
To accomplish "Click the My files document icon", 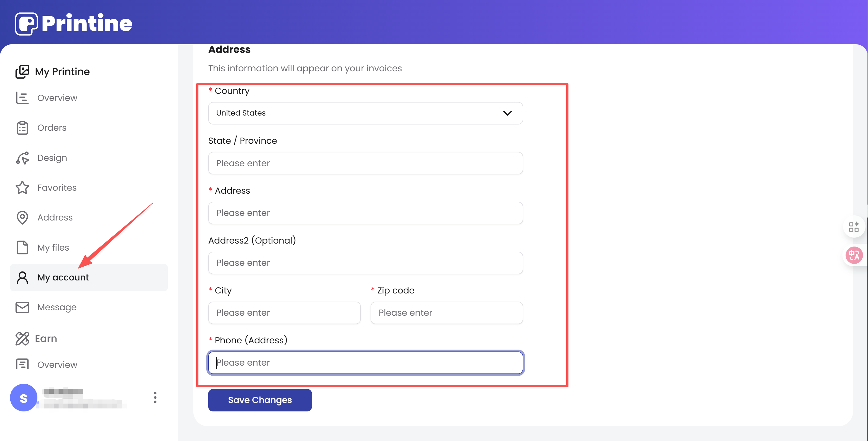I will (22, 247).
